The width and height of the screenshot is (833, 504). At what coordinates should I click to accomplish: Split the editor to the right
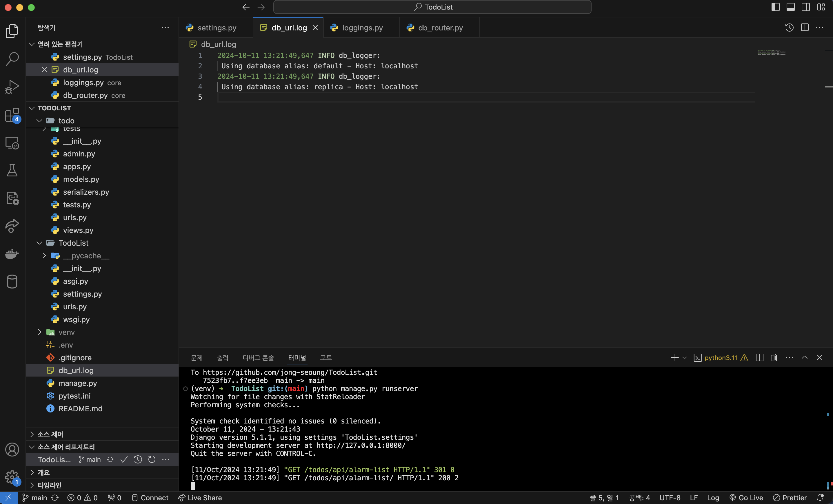pos(805,28)
